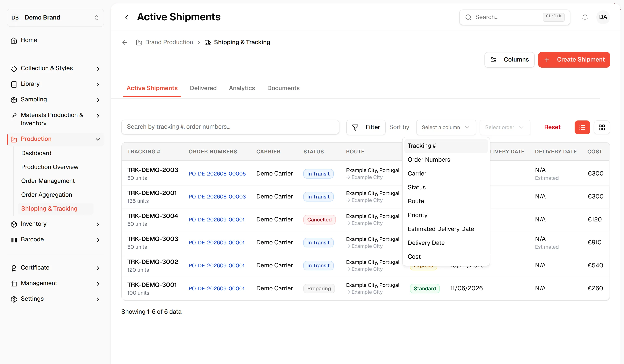624x364 pixels.
Task: Click the Collection & Styles tag icon
Action: 14,69
